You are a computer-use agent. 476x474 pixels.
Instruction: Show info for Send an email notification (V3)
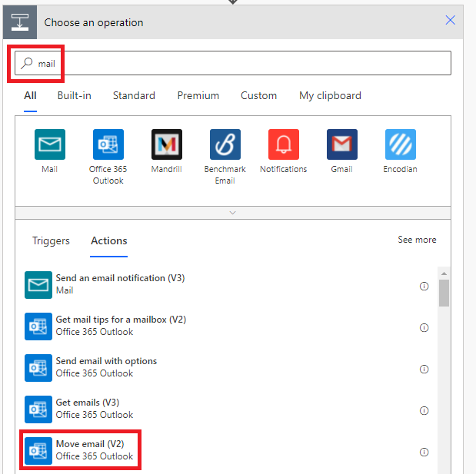pos(424,286)
